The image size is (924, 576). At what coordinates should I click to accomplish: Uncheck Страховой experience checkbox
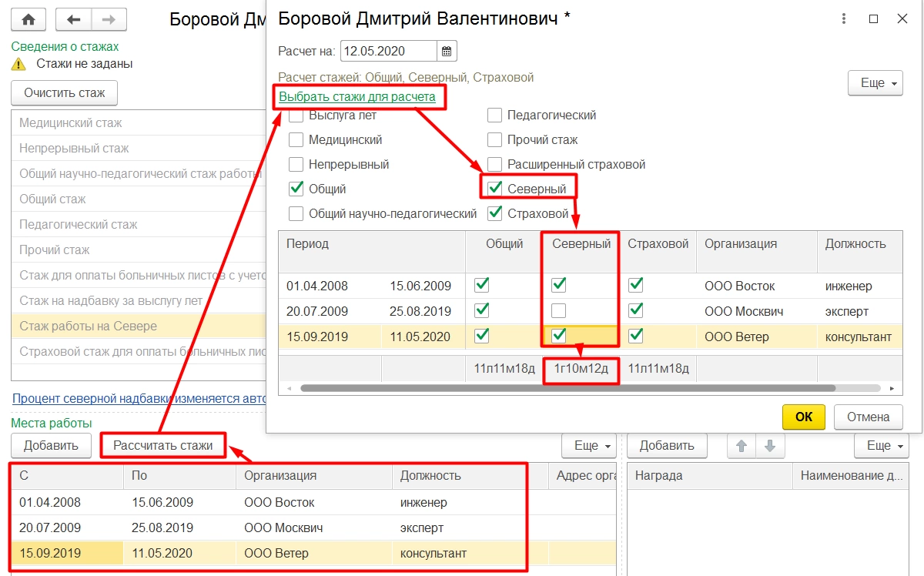[494, 213]
